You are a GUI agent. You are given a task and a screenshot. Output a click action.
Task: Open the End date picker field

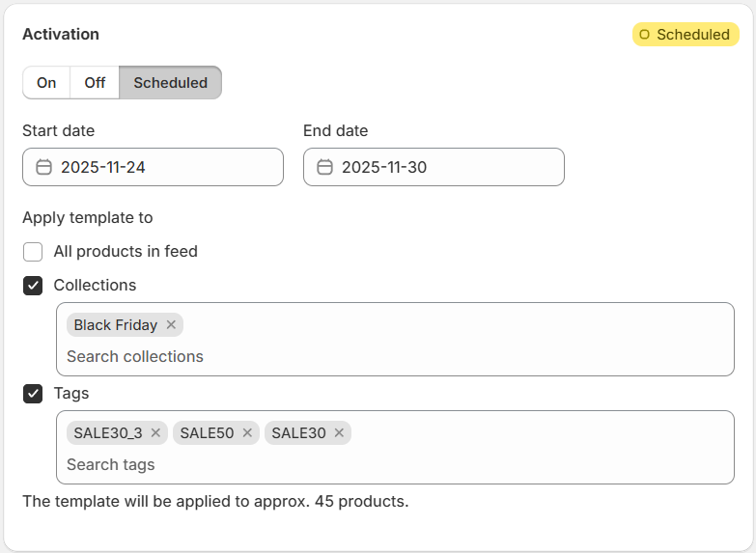(444, 167)
